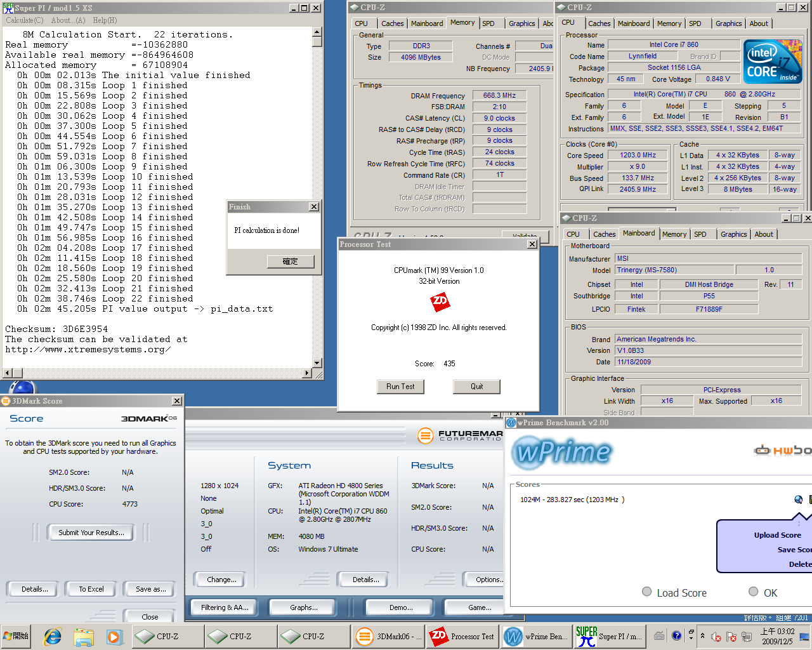Show hidden system tray icons

point(702,635)
